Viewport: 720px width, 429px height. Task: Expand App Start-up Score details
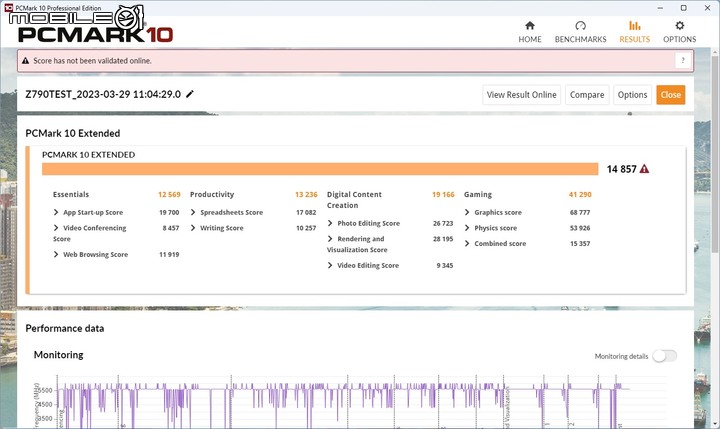tap(56, 212)
